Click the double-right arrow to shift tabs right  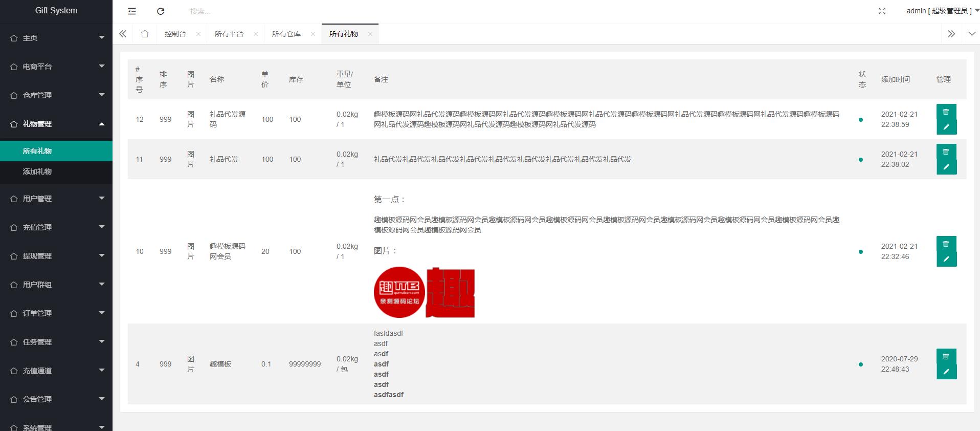(x=951, y=34)
